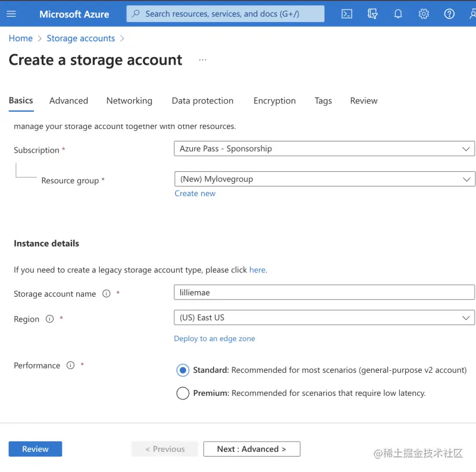Click the search magnifier icon
The image size is (476, 472).
[x=136, y=14]
